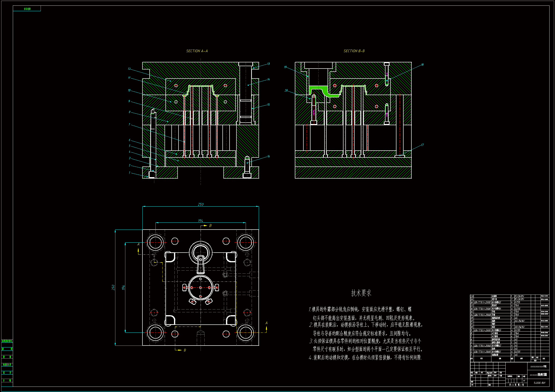The width and height of the screenshot is (555, 392).
Task: Click balloon number 1 at bottom-left leader
Action: (x=129, y=173)
